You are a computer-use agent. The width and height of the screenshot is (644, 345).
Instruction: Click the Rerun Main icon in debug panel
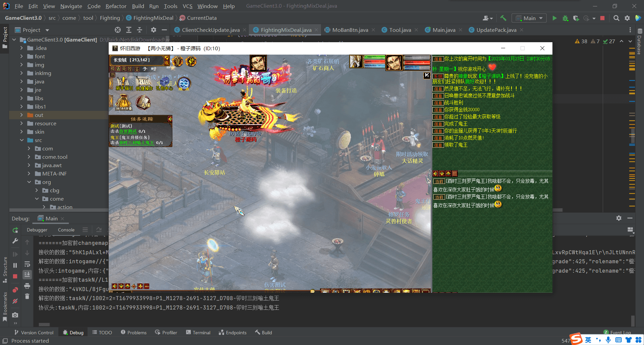[x=15, y=230]
